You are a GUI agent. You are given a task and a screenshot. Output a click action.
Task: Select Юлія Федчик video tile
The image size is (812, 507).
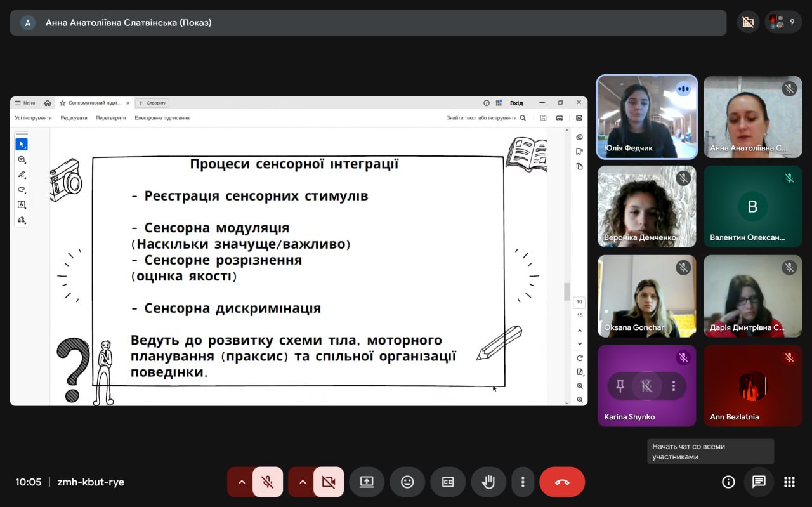click(647, 117)
